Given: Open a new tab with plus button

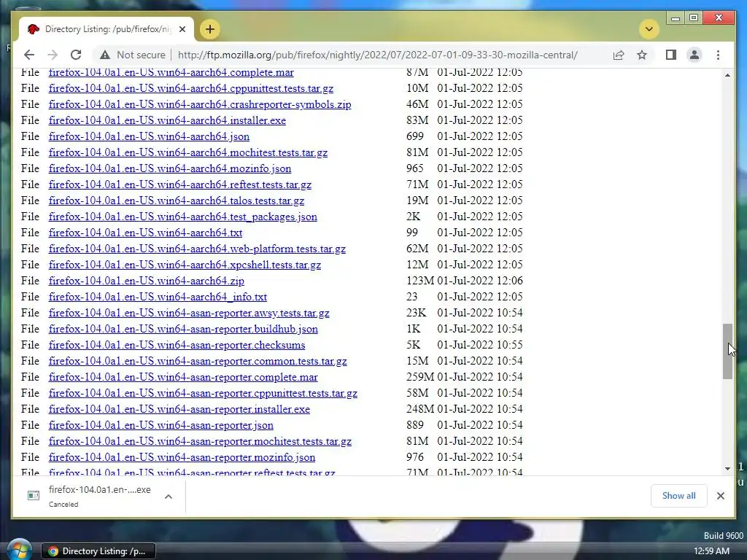Looking at the screenshot, I should pos(209,29).
